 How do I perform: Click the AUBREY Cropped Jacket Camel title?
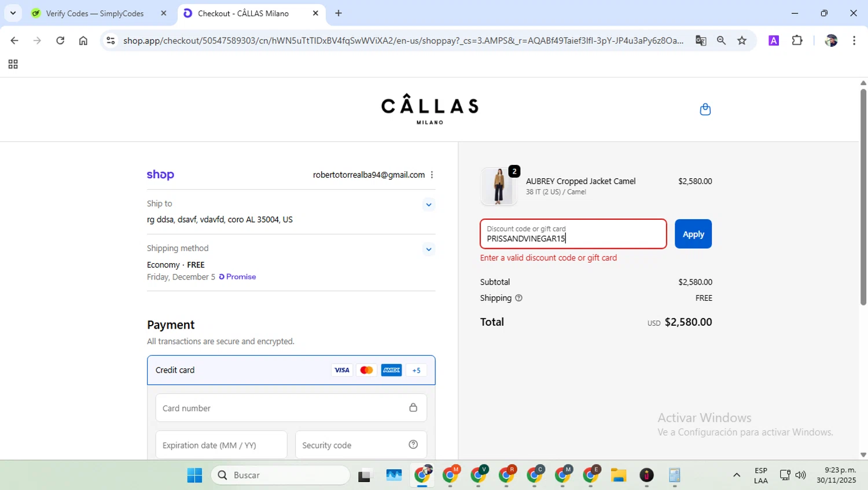coord(580,181)
